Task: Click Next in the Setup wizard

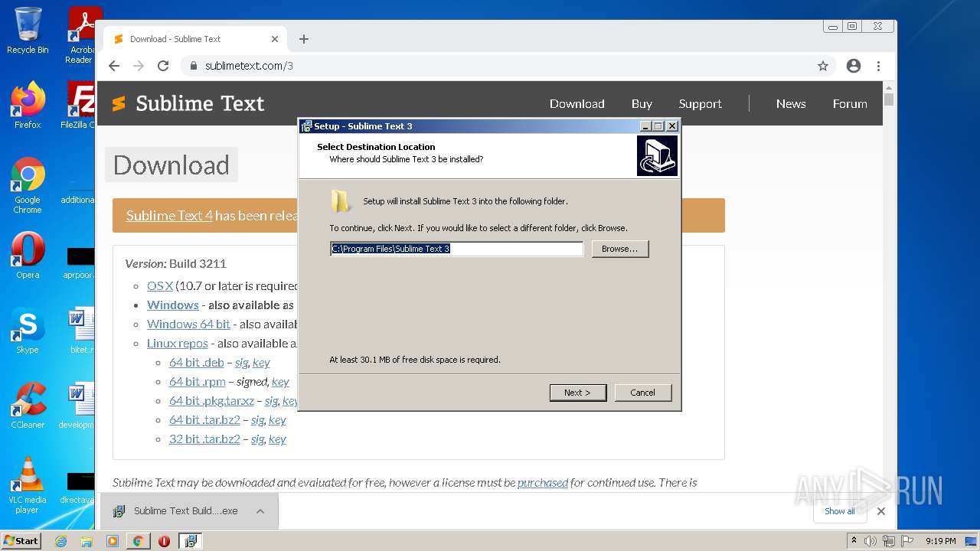Action: click(578, 393)
